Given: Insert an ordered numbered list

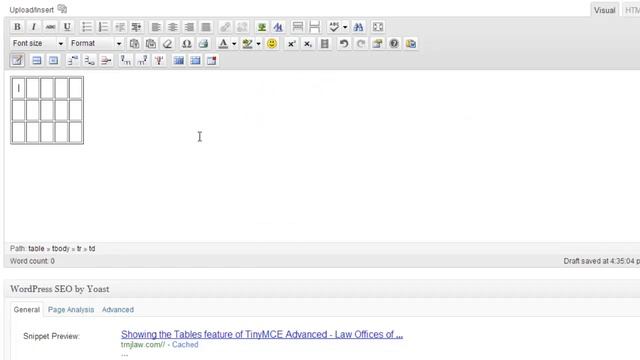Looking at the screenshot, I should coord(103,27).
